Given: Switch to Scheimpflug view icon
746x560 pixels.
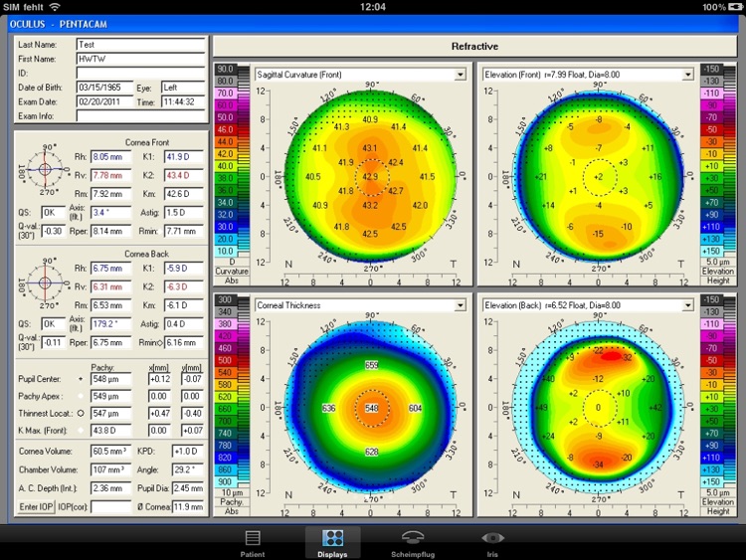Looking at the screenshot, I should point(413,538).
